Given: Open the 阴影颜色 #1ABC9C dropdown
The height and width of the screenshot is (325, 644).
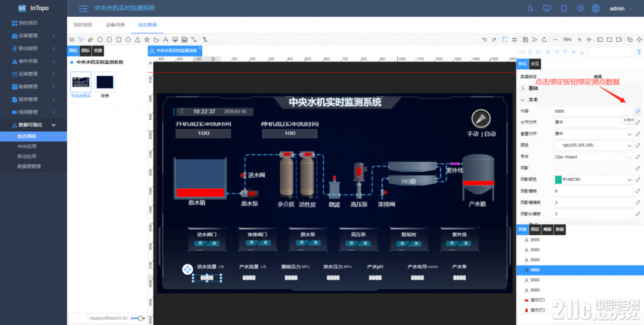Looking at the screenshot, I should coord(593,179).
